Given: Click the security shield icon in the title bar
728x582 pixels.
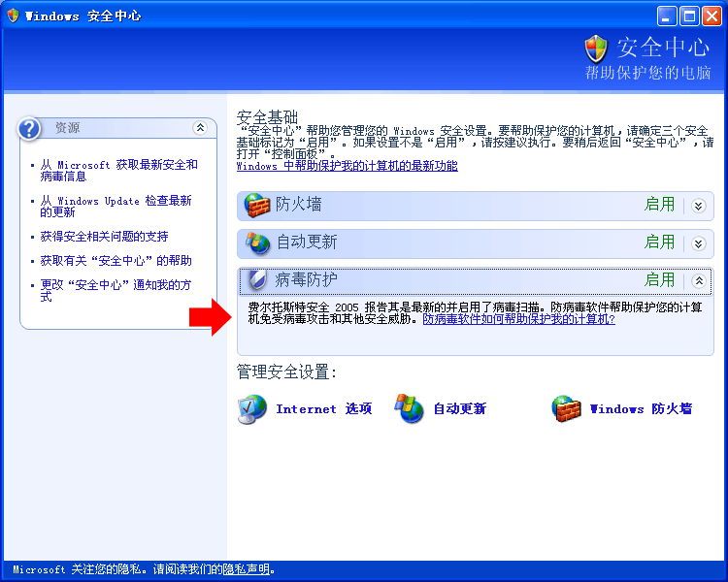Looking at the screenshot, I should point(13,16).
